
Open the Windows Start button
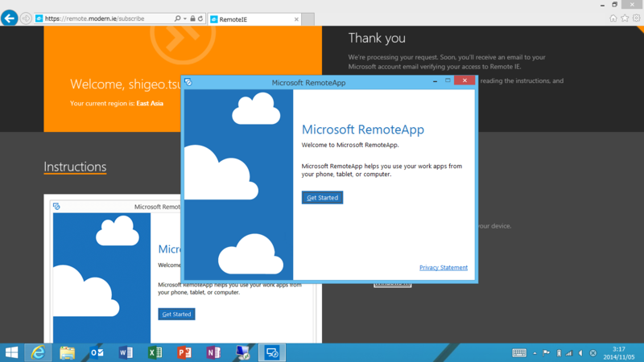(11, 352)
